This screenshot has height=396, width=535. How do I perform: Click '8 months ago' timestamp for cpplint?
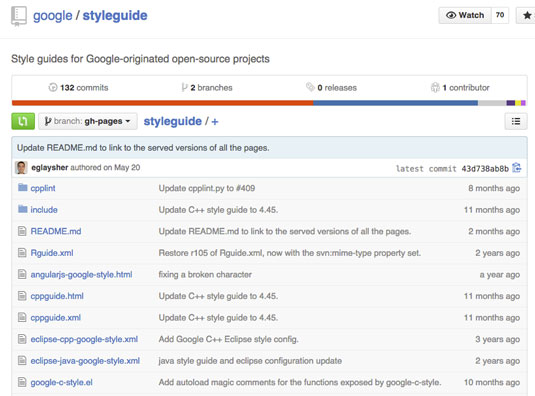coord(494,188)
